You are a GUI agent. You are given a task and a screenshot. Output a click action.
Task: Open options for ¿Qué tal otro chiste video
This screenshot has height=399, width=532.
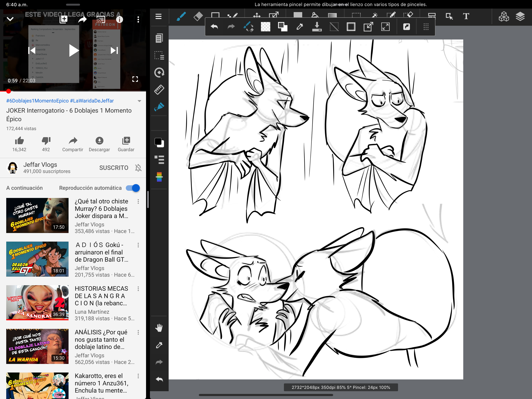(x=138, y=201)
